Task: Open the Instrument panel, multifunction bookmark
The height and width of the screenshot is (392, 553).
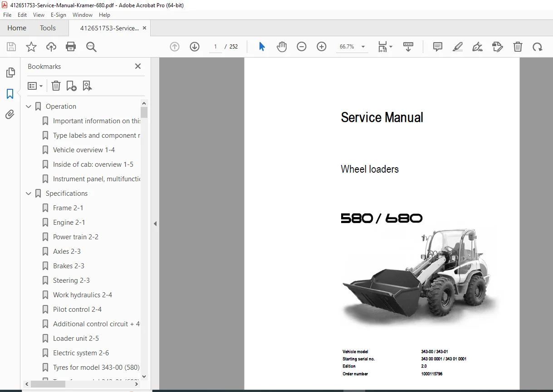Action: click(x=97, y=179)
